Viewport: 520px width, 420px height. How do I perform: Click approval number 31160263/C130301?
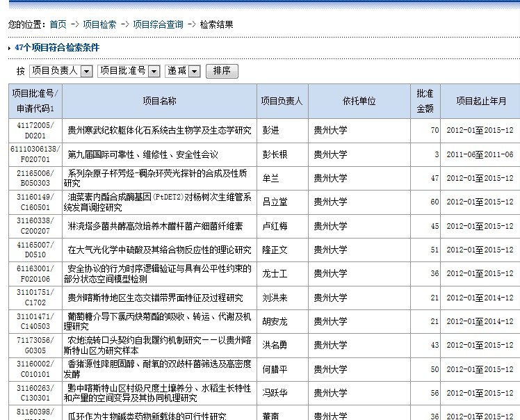[35, 393]
